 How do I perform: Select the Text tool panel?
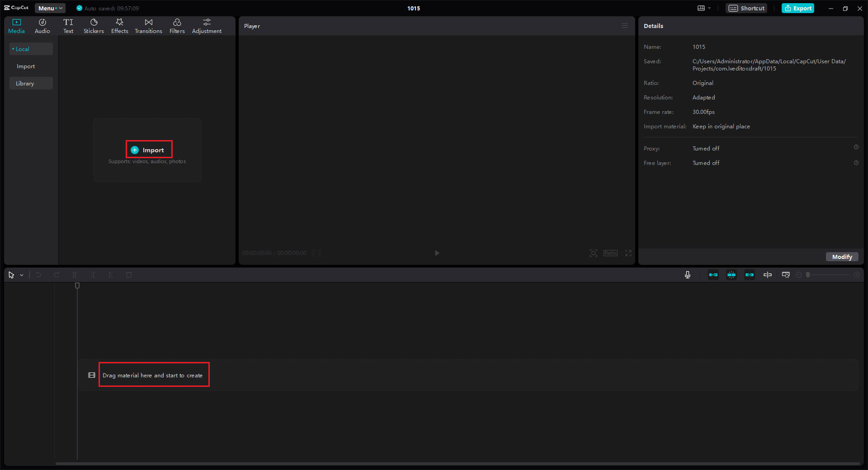[68, 25]
